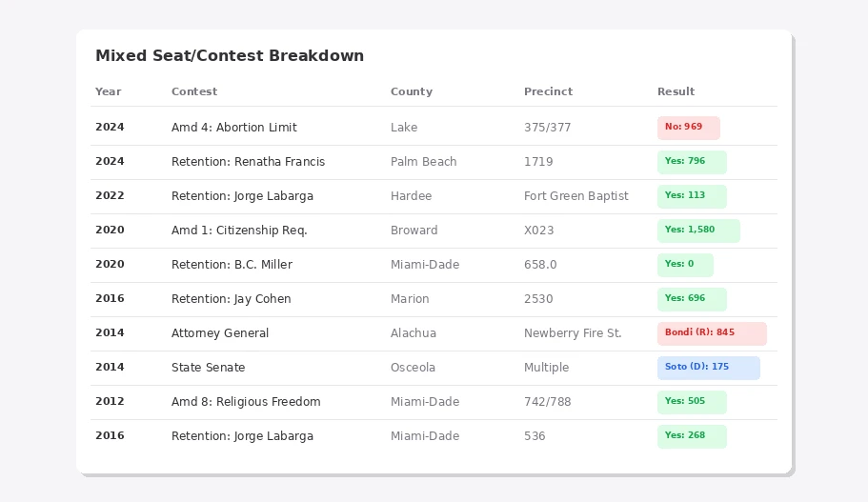The width and height of the screenshot is (868, 502).
Task: Select the "Attorney General" contest
Action: tap(220, 333)
